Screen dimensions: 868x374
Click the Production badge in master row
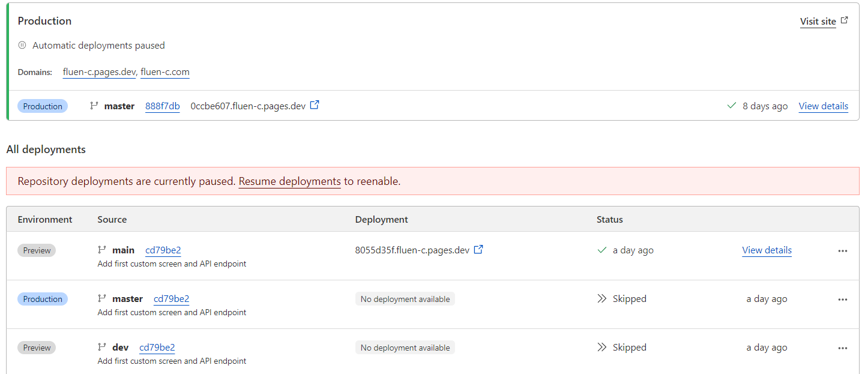coord(43,299)
